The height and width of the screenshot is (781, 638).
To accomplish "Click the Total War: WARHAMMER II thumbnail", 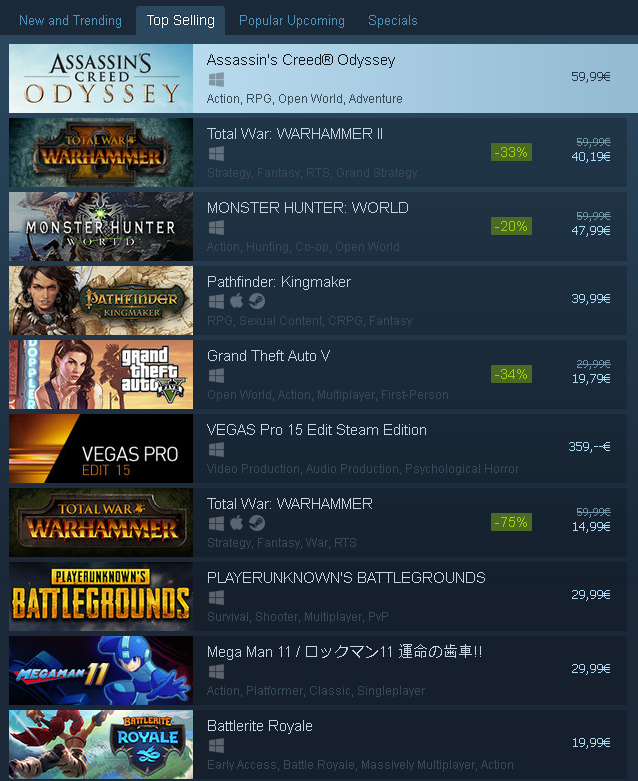I will [x=101, y=152].
